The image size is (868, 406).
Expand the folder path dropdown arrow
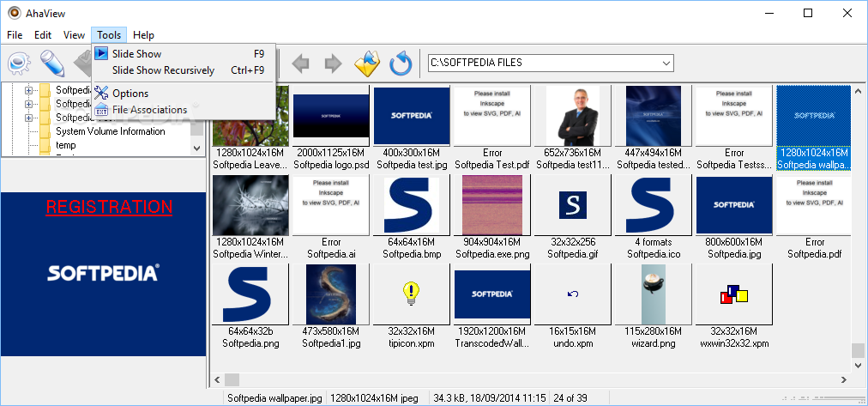coord(666,64)
